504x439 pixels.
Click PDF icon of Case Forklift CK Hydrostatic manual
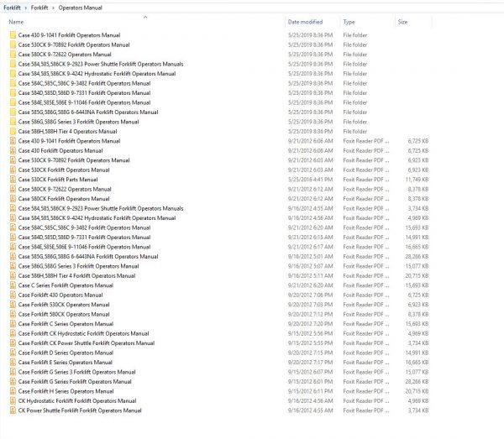pyautogui.click(x=13, y=333)
